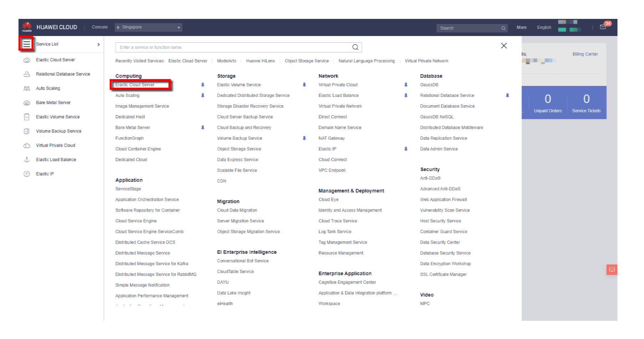The height and width of the screenshot is (339, 644).
Task: Click the Elastic Cloud Server sidebar icon
Action: click(x=27, y=60)
